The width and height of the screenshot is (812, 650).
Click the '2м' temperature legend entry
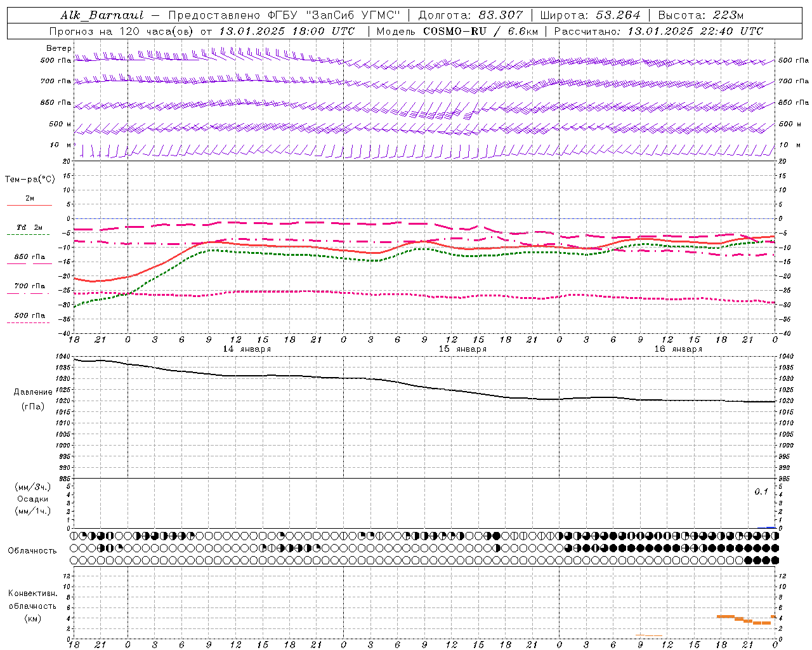(30, 199)
